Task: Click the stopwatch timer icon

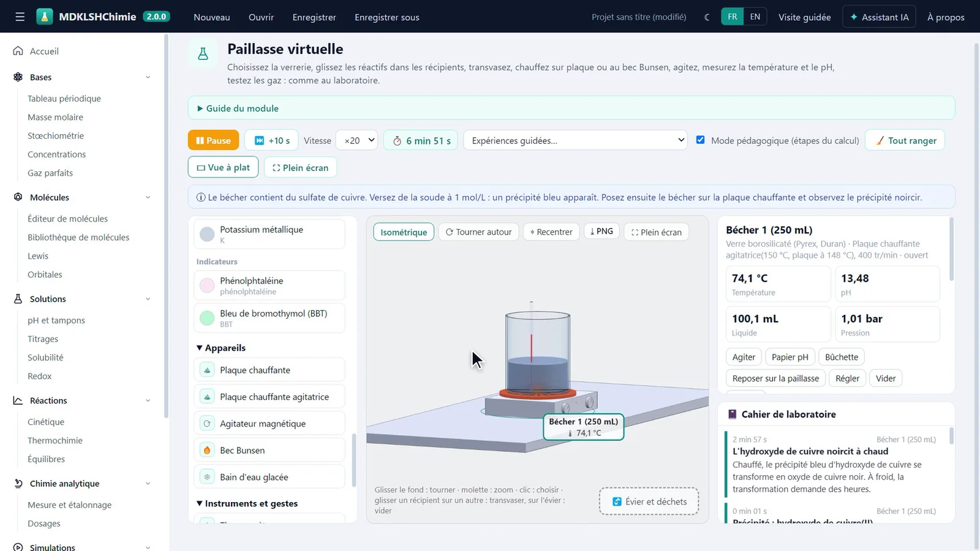Action: point(397,141)
